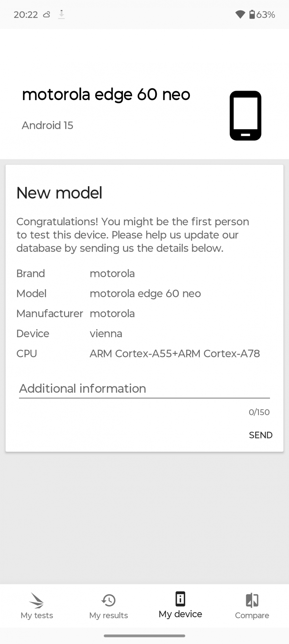Switch to My tests tab label
Screen dimensions: 289x644
pyautogui.click(x=37, y=616)
